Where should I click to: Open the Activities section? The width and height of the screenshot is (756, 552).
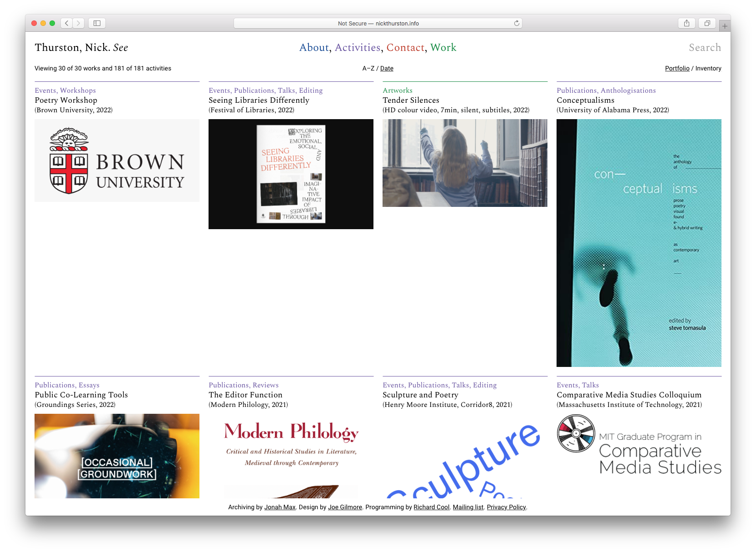358,47
